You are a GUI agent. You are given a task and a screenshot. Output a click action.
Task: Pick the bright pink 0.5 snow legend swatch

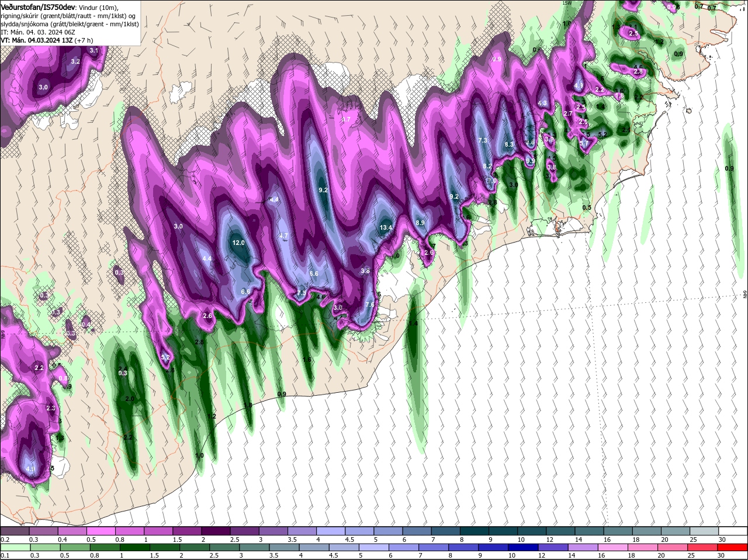101,531
